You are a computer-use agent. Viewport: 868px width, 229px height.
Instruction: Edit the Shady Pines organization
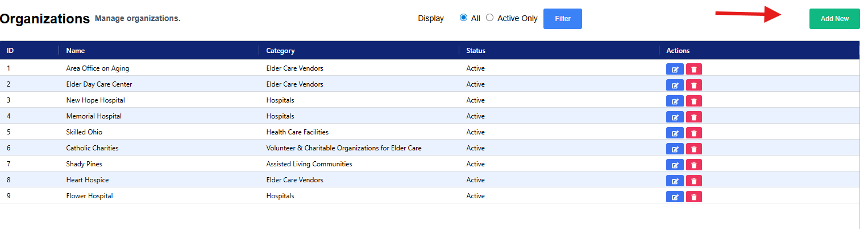(675, 165)
